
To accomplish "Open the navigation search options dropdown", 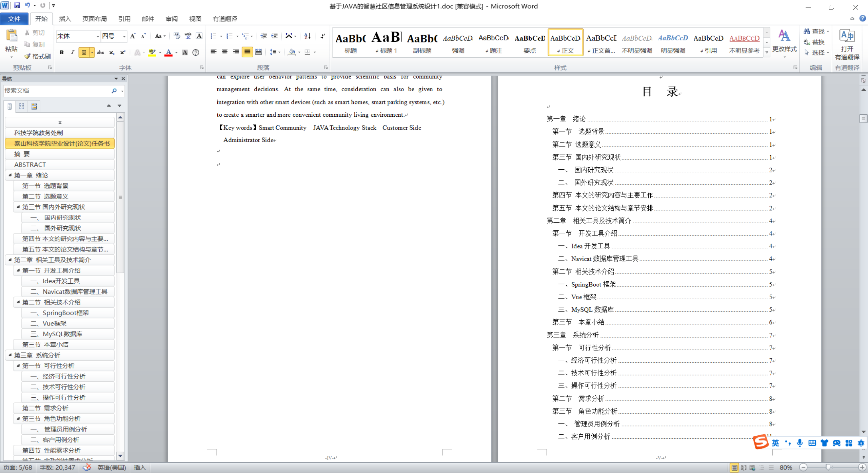I will [x=122, y=91].
